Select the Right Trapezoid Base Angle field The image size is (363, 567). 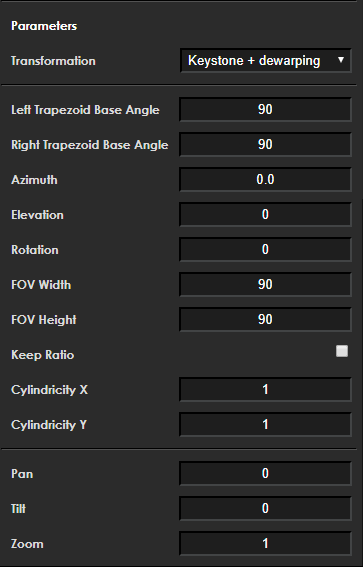point(265,145)
